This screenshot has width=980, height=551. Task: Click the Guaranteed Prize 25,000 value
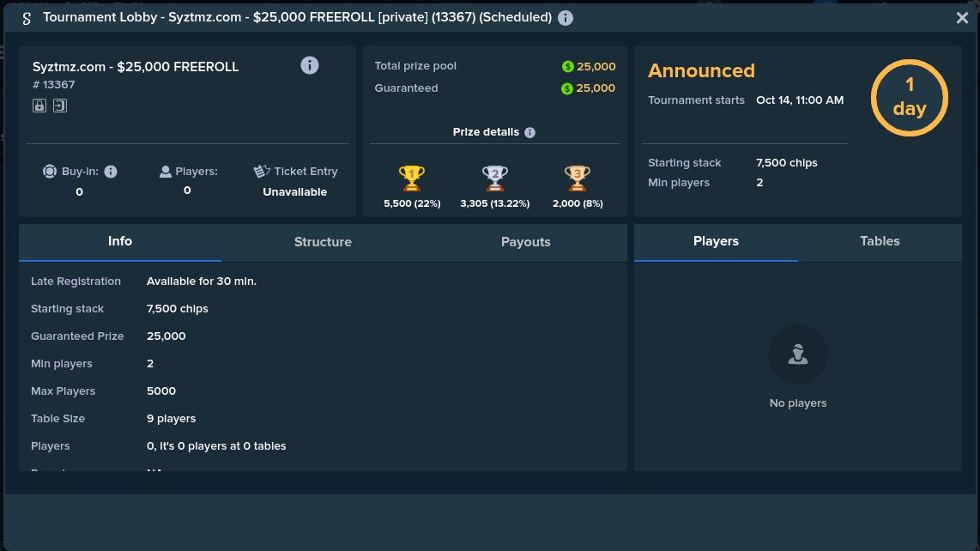point(166,336)
